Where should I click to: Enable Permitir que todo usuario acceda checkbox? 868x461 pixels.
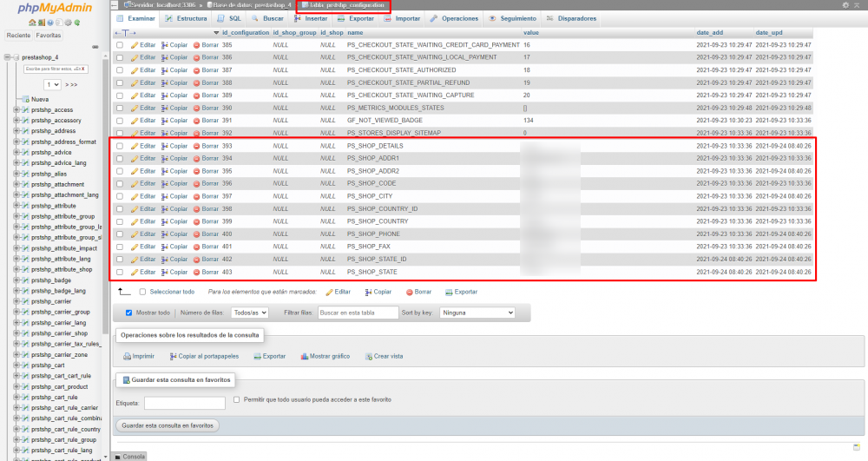[x=237, y=399]
